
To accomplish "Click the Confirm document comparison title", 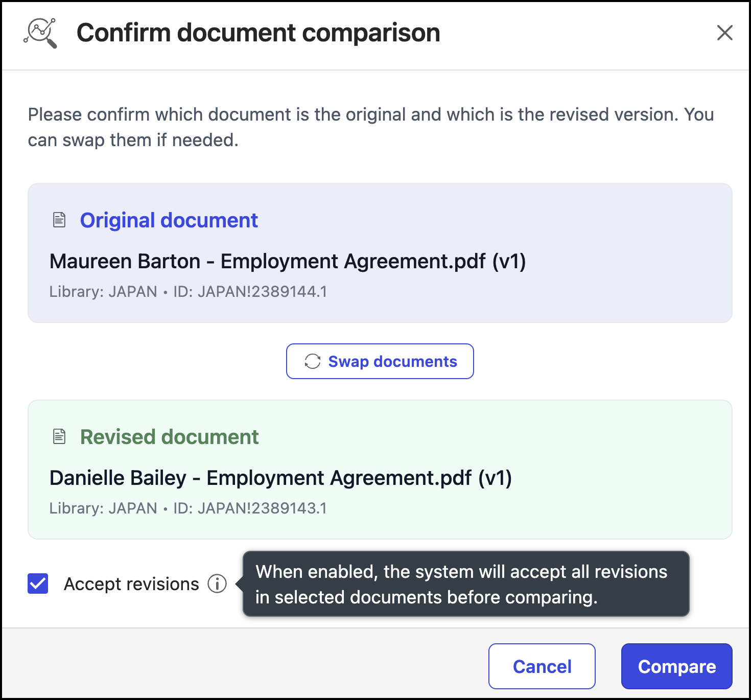I will 258,33.
